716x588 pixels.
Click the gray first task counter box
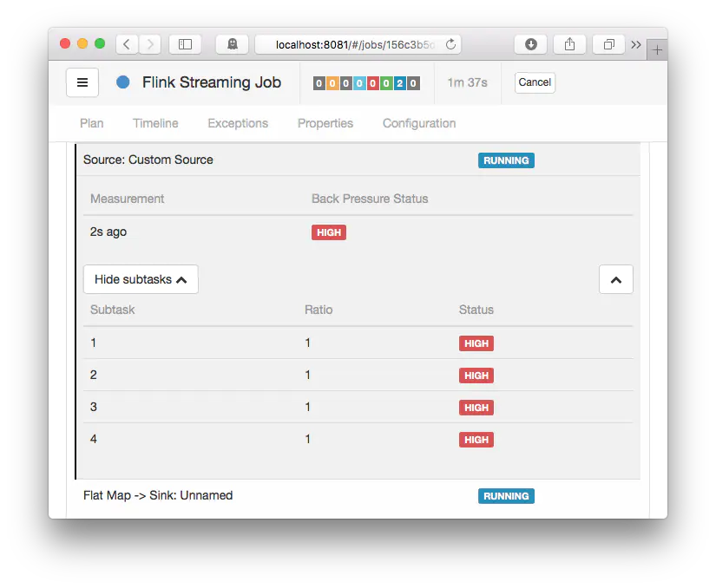pos(319,83)
